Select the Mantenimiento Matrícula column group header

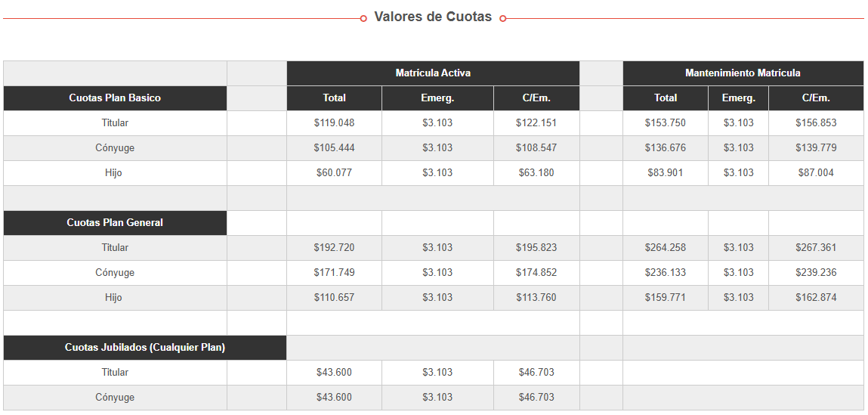coord(743,73)
